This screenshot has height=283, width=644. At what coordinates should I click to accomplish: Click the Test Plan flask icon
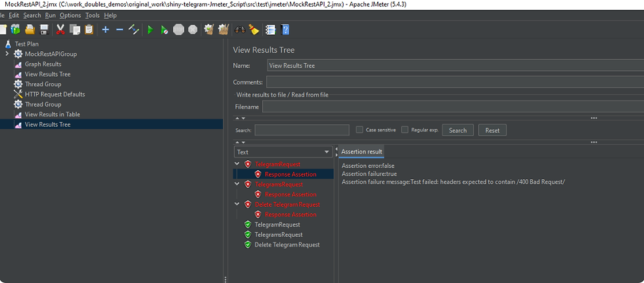click(x=8, y=44)
